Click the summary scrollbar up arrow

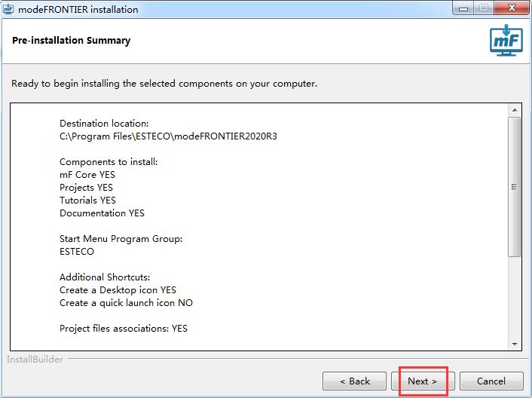(x=515, y=111)
